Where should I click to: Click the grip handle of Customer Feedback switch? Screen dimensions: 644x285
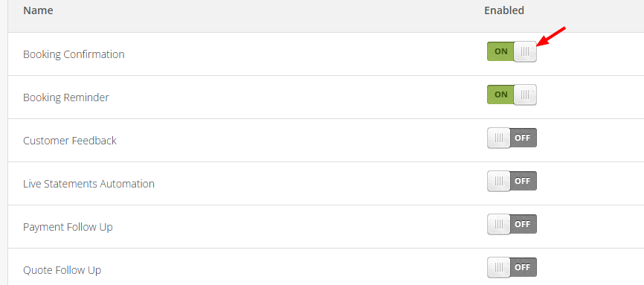pos(499,138)
